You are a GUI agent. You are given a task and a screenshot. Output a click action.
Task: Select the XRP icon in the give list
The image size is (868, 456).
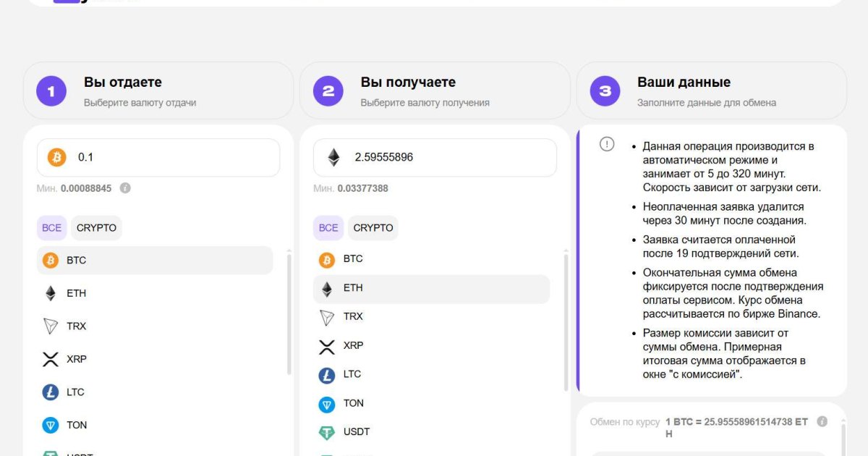[x=51, y=359]
